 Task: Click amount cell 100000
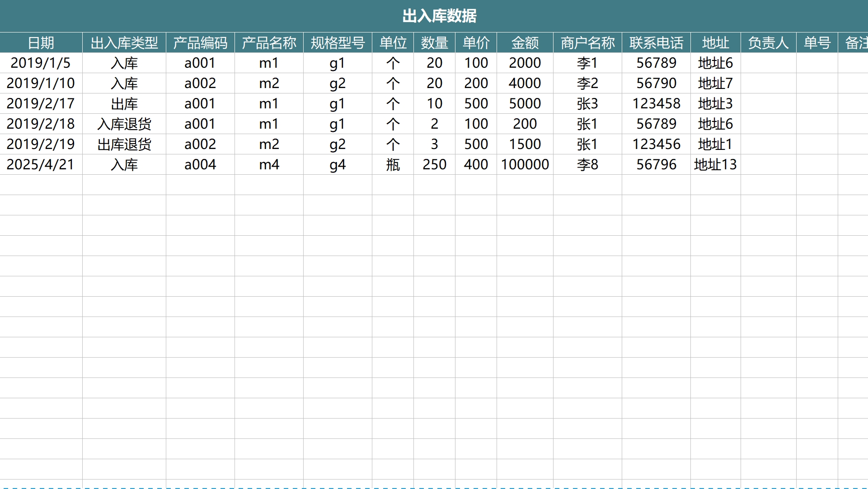click(525, 164)
